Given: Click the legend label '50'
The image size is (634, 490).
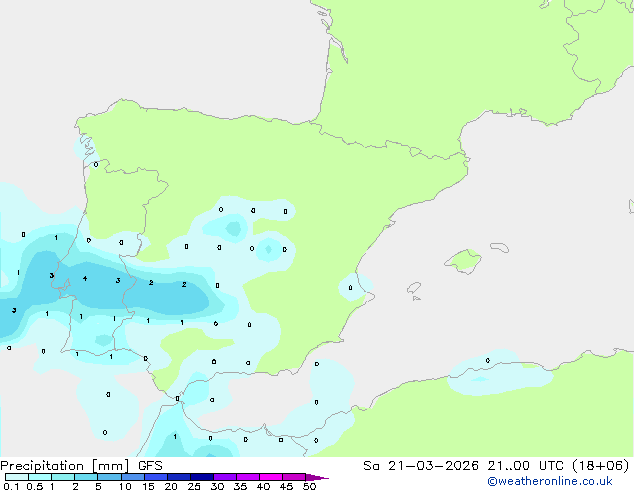Looking at the screenshot, I should click(x=309, y=486).
